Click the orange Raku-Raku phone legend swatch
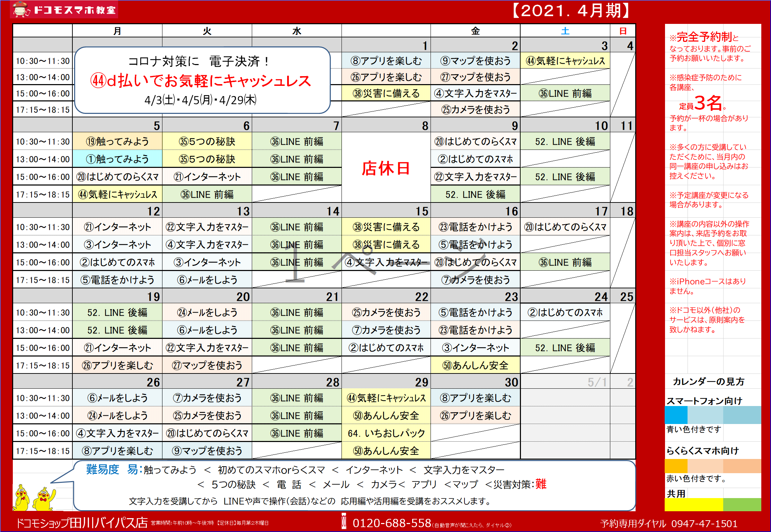The width and height of the screenshot is (771, 532). point(676,466)
